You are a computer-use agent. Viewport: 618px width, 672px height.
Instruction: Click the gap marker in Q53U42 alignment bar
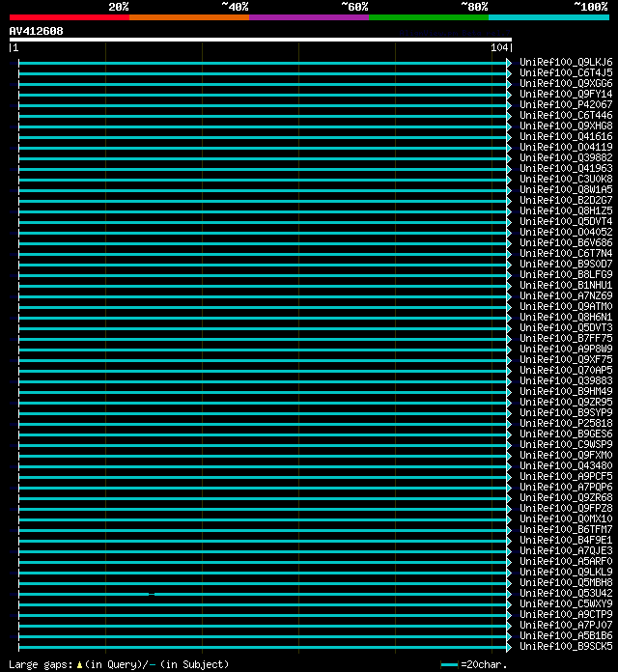(152, 595)
